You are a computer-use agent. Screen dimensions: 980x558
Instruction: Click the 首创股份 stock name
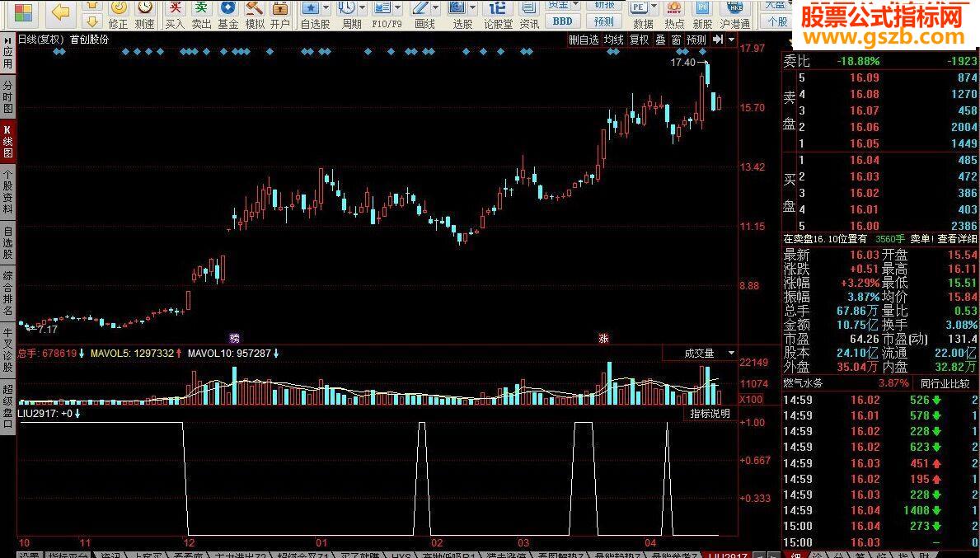(89, 40)
